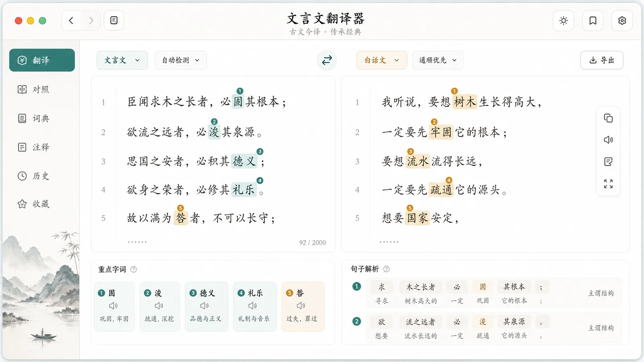Click the 导出 export button
Image resolution: width=644 pixels, height=362 pixels.
[x=602, y=60]
